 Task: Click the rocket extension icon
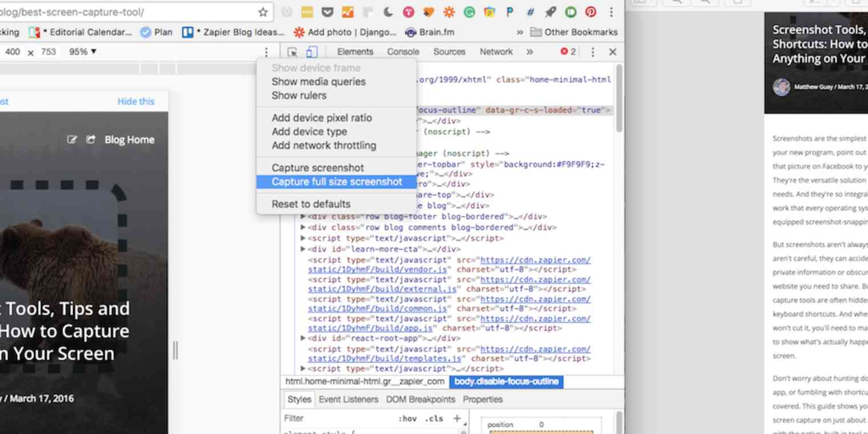[x=550, y=12]
